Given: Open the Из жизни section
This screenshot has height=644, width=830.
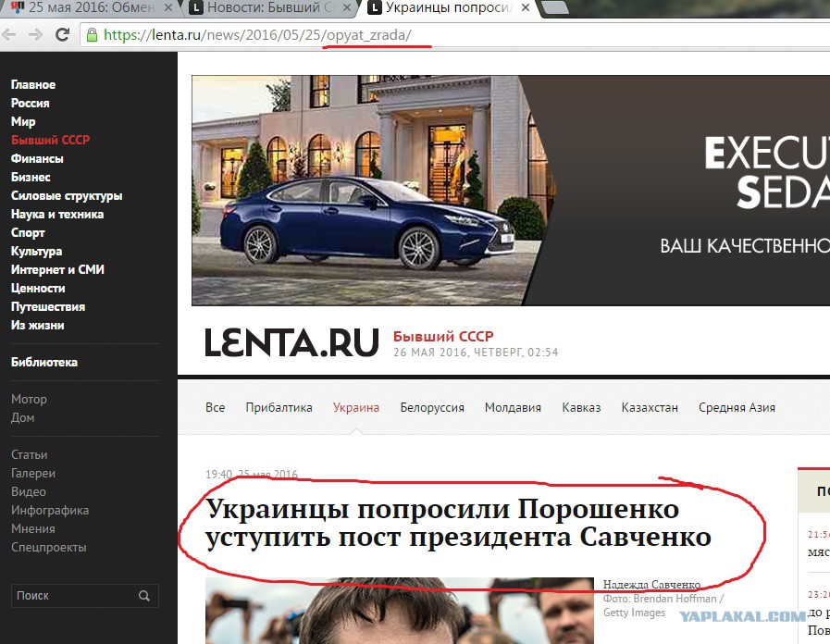Looking at the screenshot, I should [x=38, y=326].
